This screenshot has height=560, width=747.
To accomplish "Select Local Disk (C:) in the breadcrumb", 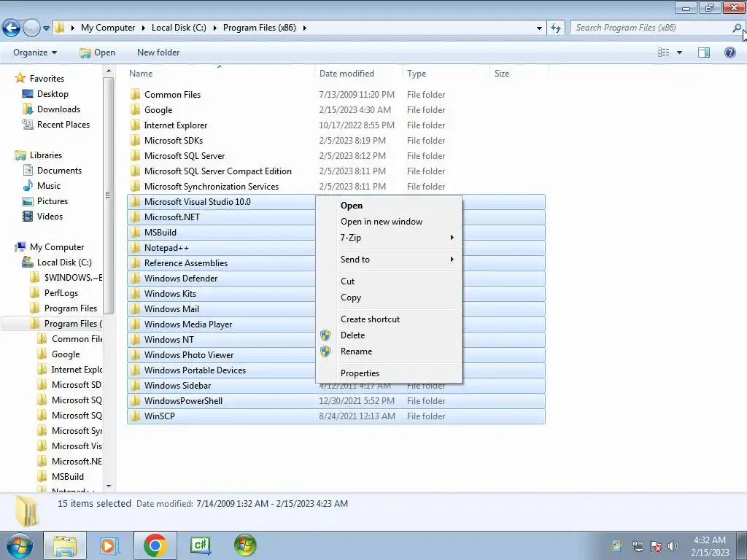I will coord(179,28).
